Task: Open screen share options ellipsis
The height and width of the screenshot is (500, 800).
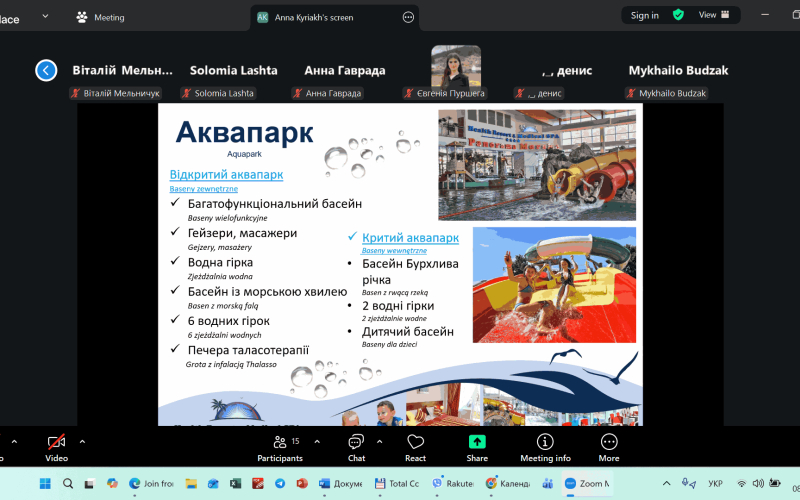Action: coord(408,17)
